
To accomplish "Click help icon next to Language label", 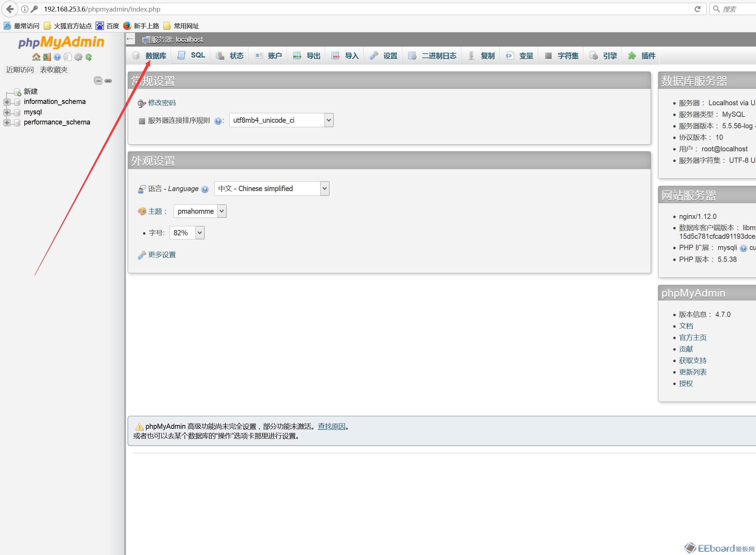I will click(x=205, y=189).
